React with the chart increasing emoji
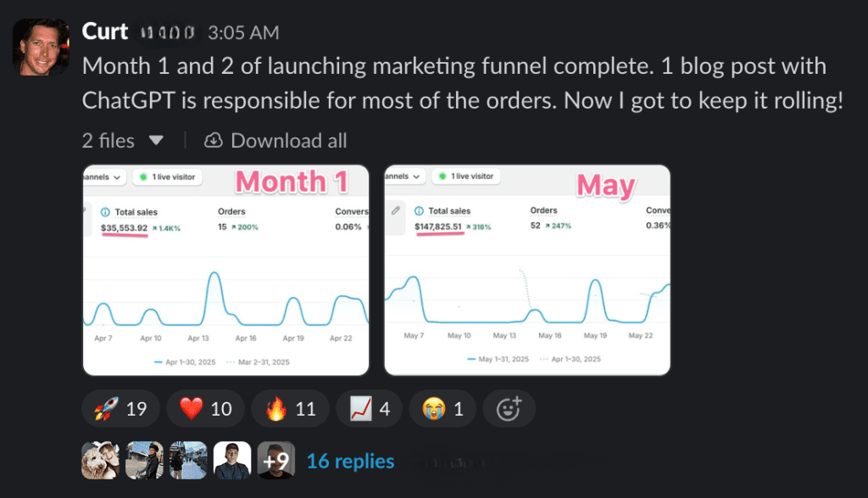 (370, 409)
